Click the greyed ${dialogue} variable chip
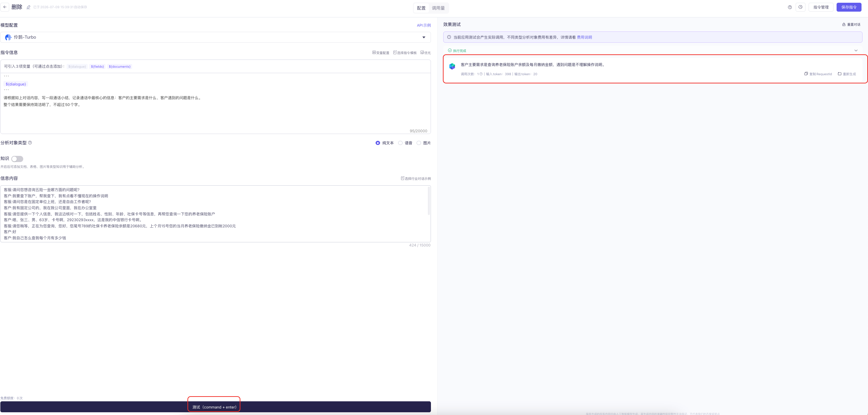Image resolution: width=868 pixels, height=415 pixels. click(x=77, y=67)
